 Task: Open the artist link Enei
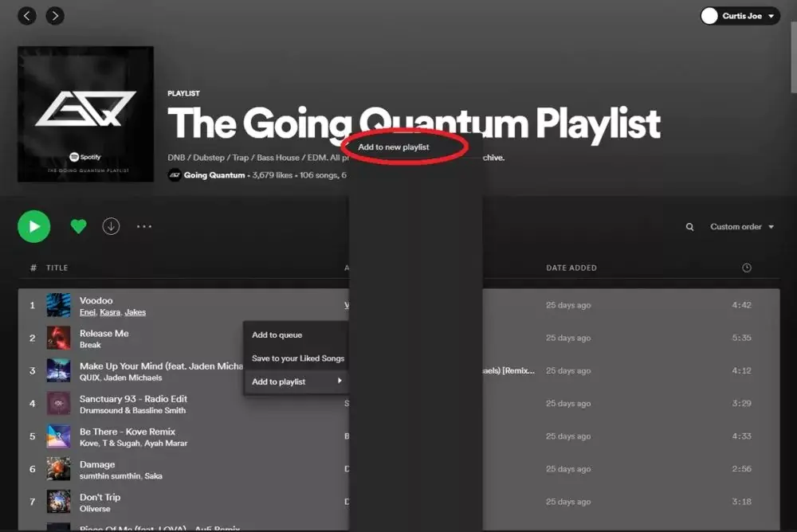[x=87, y=312]
